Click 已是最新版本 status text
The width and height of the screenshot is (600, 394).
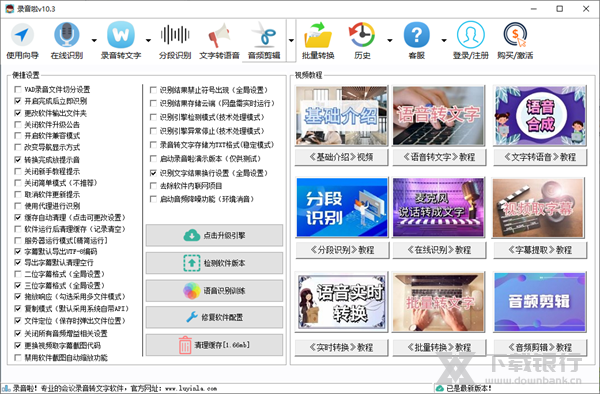469,388
